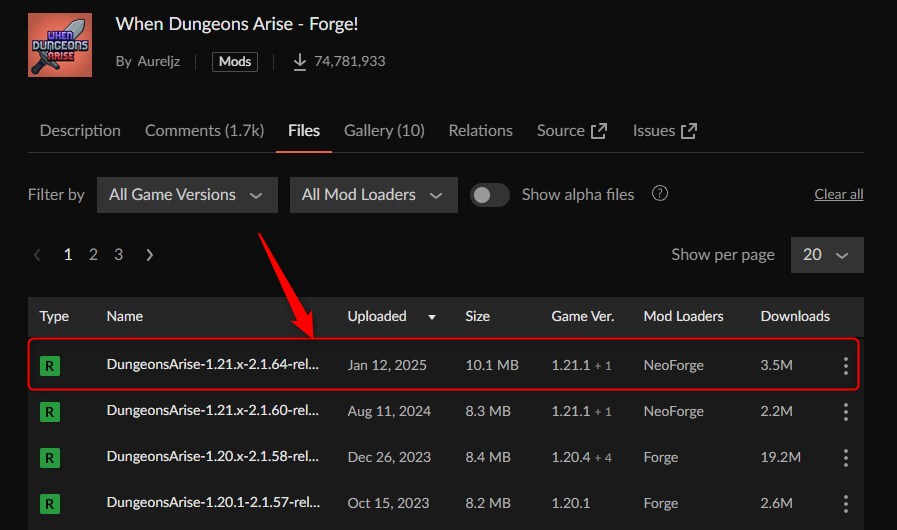Click the 10.1 MB size cell
Screen dimensions: 897x530
492,365
